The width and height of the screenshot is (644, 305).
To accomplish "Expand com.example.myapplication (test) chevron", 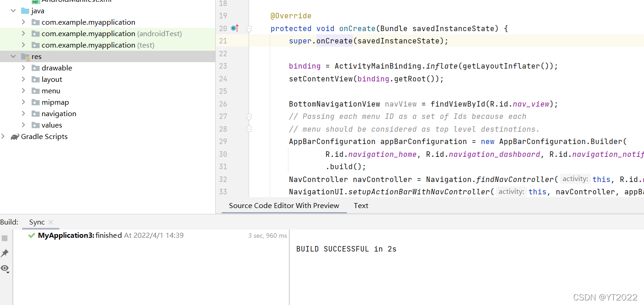I will coord(23,45).
